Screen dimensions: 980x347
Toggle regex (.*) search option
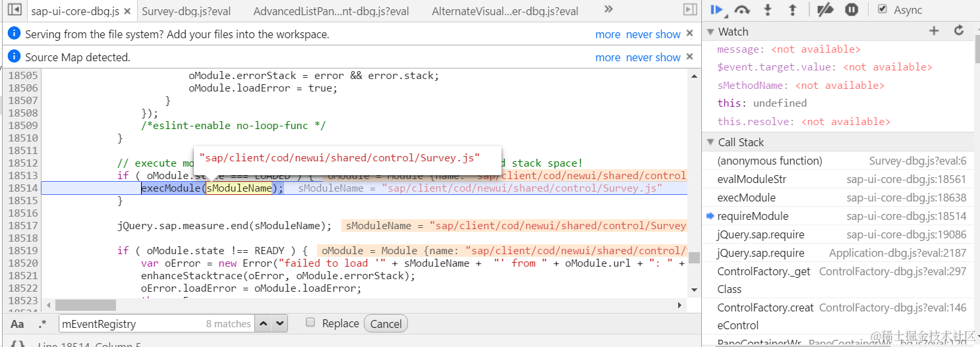(x=43, y=324)
